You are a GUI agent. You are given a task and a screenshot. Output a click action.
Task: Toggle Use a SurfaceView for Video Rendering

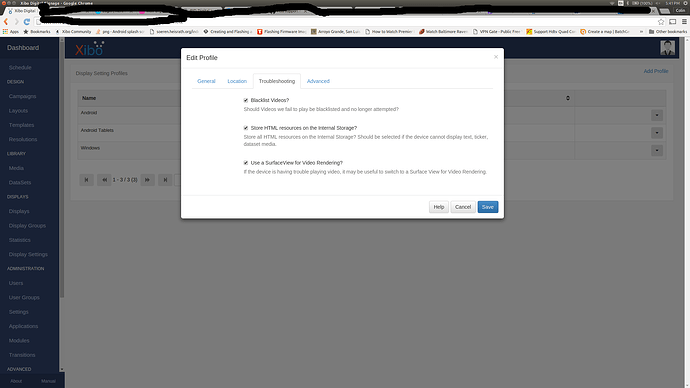(246, 163)
